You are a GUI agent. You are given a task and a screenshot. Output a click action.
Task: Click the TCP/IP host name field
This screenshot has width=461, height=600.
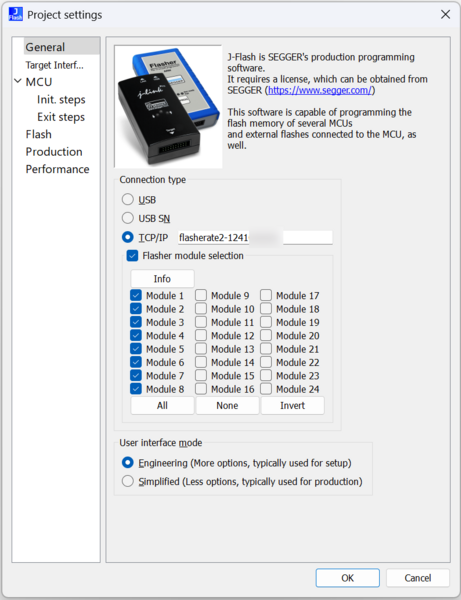click(x=255, y=238)
